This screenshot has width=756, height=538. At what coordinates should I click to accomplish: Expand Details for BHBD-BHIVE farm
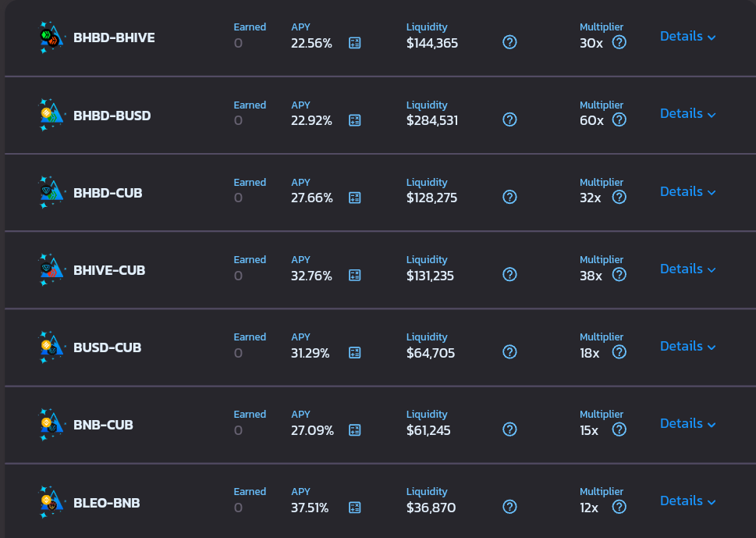click(x=687, y=36)
